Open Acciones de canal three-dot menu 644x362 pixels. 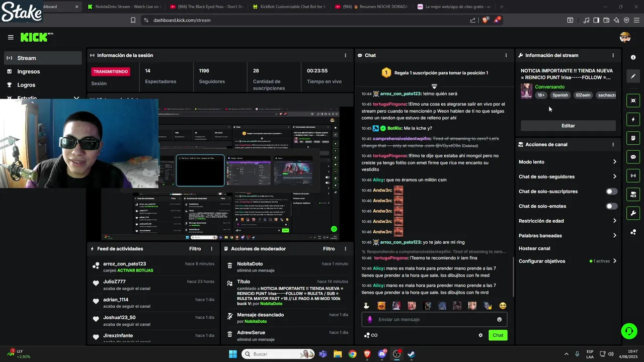click(613, 144)
